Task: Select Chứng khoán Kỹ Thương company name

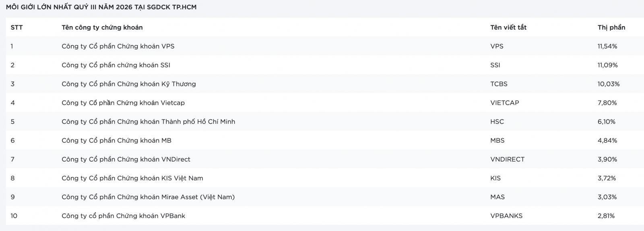Action: click(129, 84)
